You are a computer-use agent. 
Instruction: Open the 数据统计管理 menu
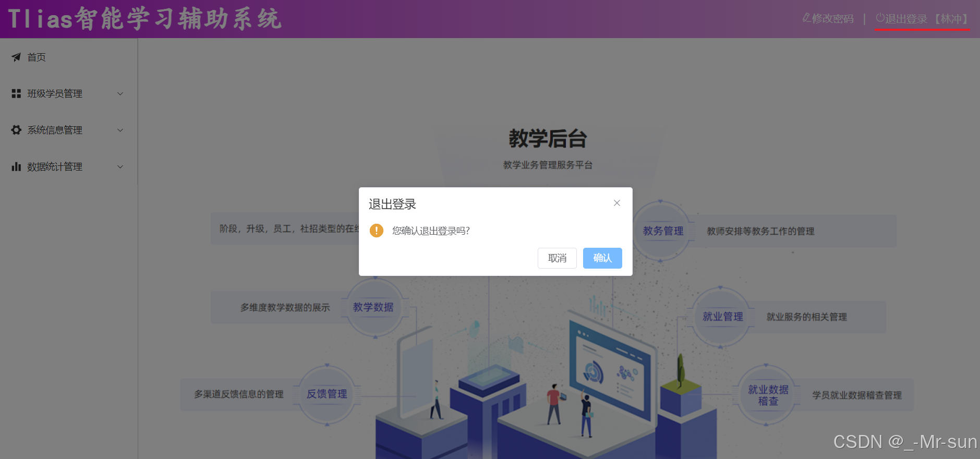point(68,167)
